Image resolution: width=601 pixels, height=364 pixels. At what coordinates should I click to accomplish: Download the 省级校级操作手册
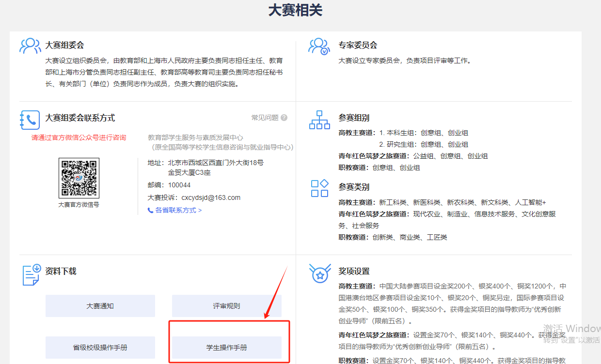pos(100,348)
